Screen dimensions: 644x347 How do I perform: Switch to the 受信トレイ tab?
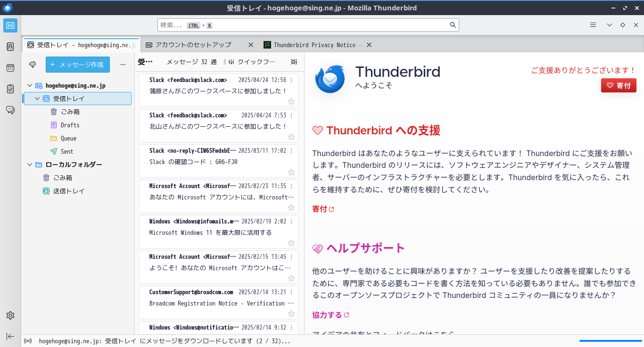[81, 45]
